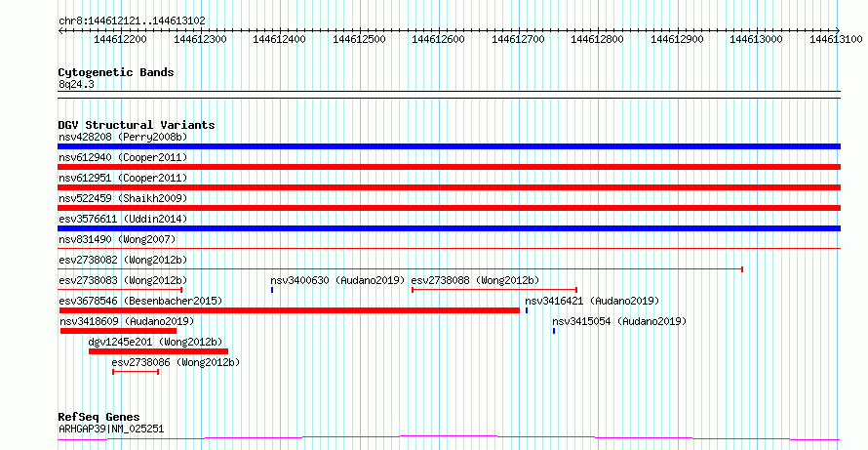Screen dimensions: 868x450
Task: Open the esv3678546 (Besenbacher2015) label
Action: [x=140, y=301]
